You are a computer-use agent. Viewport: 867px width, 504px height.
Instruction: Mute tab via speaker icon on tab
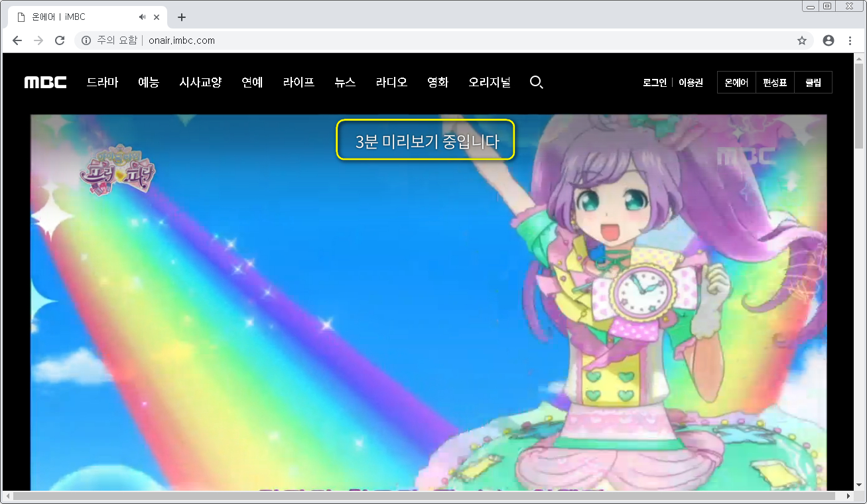point(143,17)
